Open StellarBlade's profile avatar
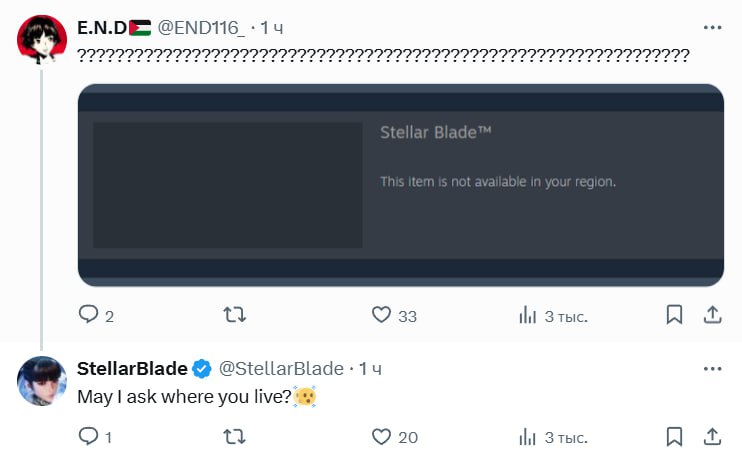742x456 pixels. point(41,380)
